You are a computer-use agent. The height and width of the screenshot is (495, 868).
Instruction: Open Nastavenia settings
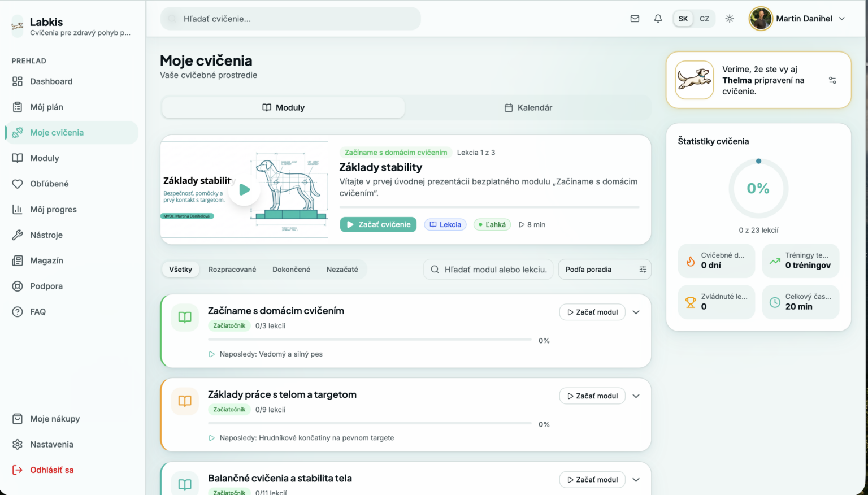[71, 444]
